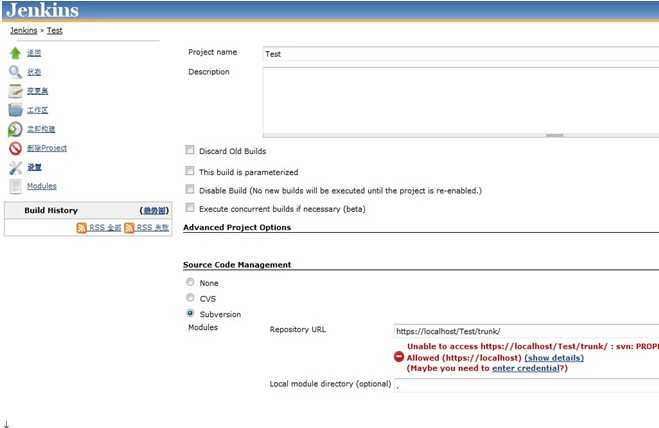Click the Build History panel title

point(51,211)
